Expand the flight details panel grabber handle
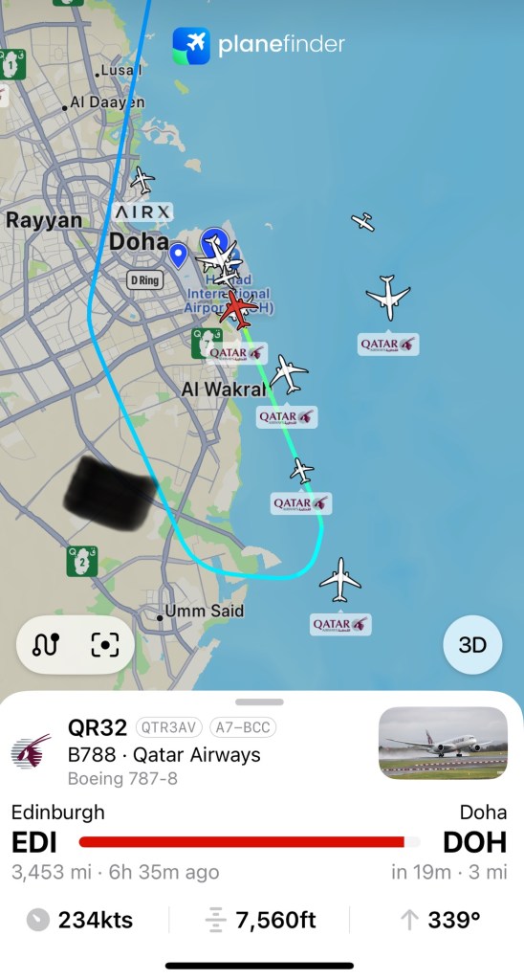The height and width of the screenshot is (980, 524). 260,702
